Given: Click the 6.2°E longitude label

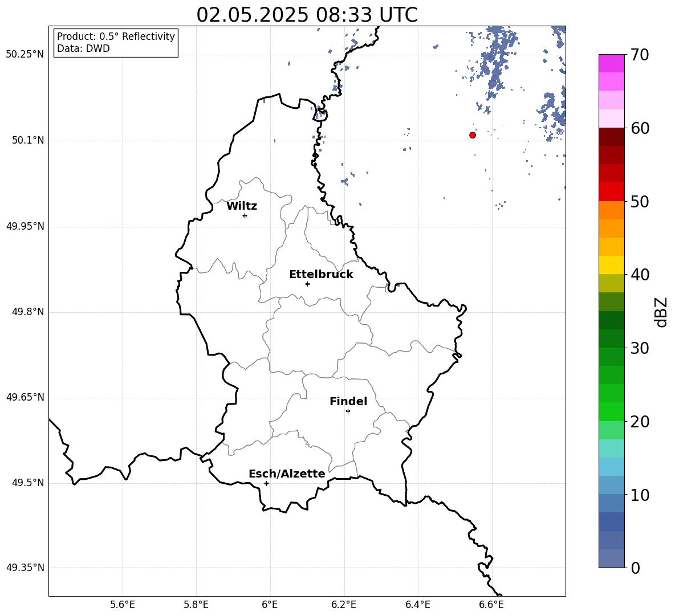Looking at the screenshot, I should click(344, 605).
